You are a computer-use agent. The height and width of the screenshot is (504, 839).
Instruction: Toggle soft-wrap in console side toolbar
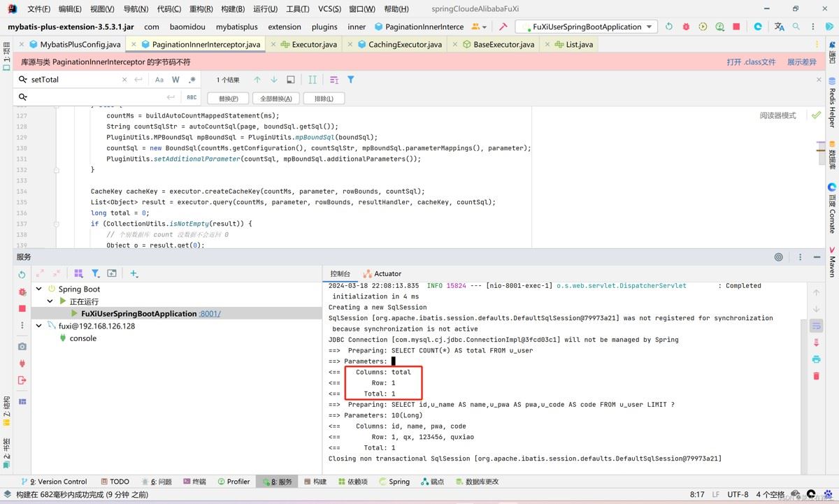[x=816, y=326]
